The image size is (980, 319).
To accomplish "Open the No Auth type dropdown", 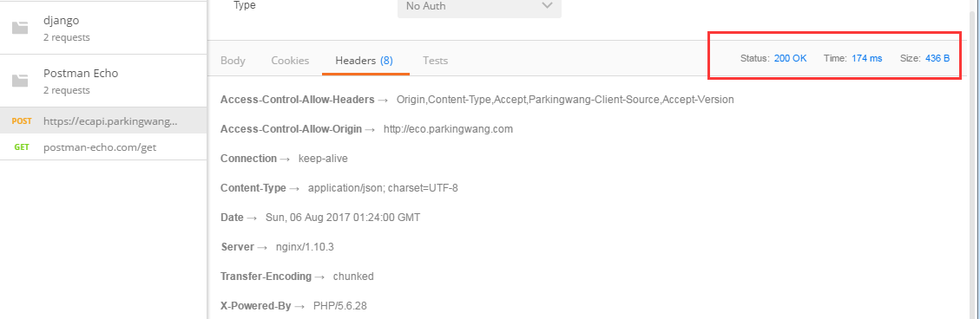I will tap(479, 6).
